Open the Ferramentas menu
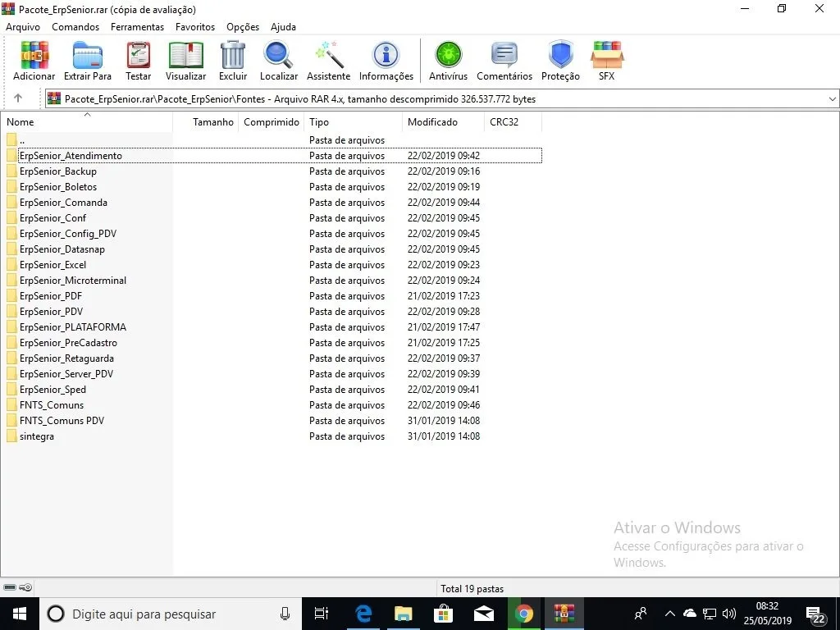Viewport: 840px width, 630px height. pos(137,27)
